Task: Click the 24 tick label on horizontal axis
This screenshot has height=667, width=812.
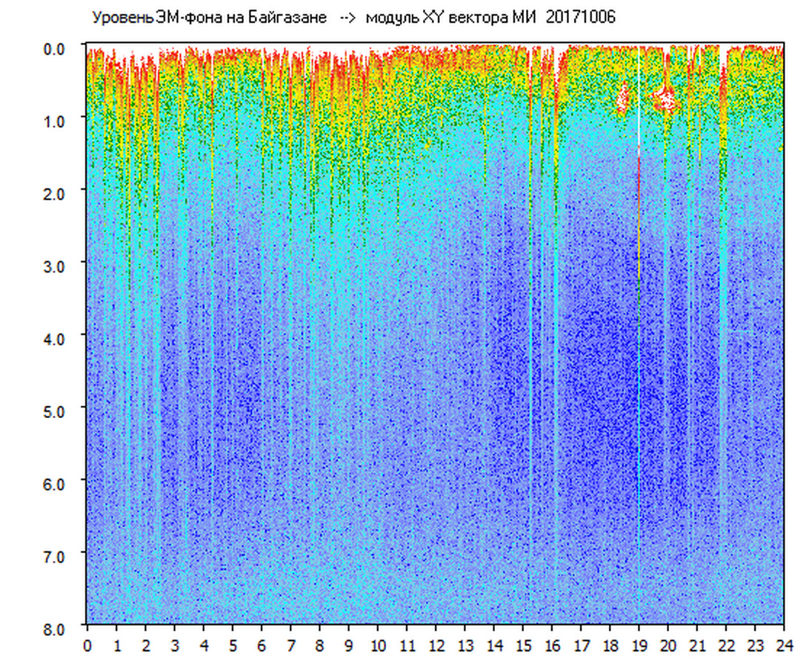Action: point(784,645)
